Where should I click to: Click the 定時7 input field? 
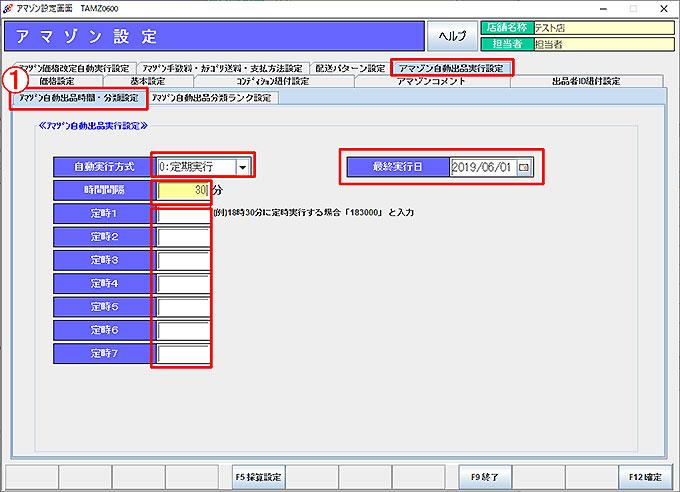(x=182, y=353)
